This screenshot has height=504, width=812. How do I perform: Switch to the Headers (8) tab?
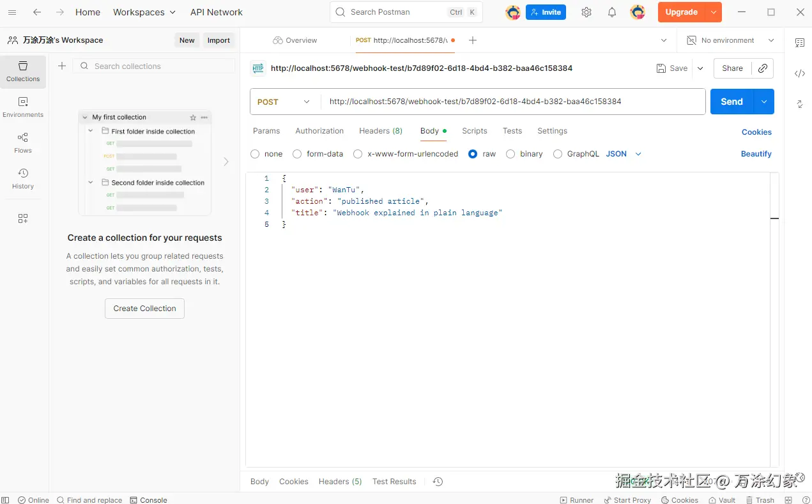381,131
